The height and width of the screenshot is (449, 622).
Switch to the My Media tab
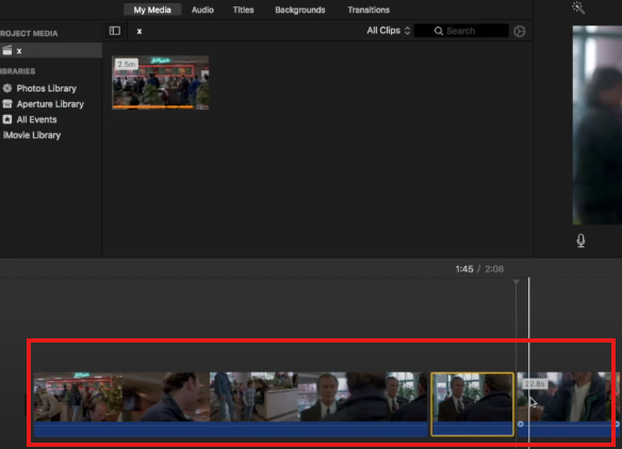[x=152, y=10]
